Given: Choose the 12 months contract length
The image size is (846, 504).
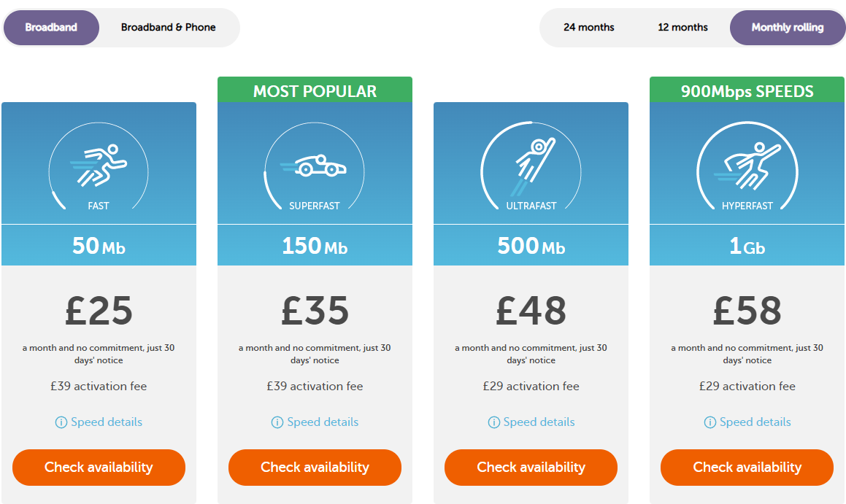Looking at the screenshot, I should (682, 28).
